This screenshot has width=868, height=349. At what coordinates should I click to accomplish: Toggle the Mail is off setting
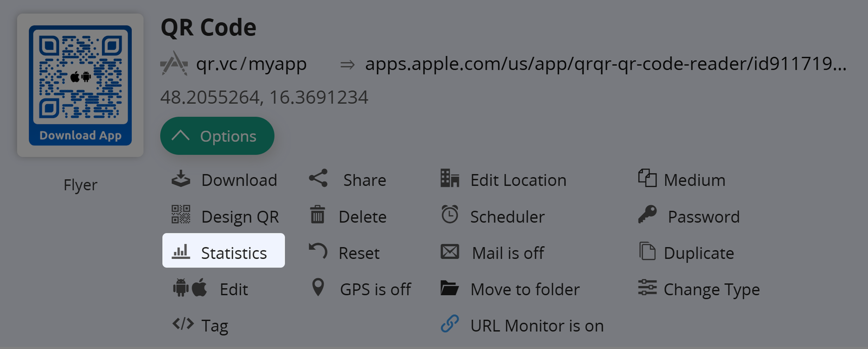pyautogui.click(x=508, y=253)
